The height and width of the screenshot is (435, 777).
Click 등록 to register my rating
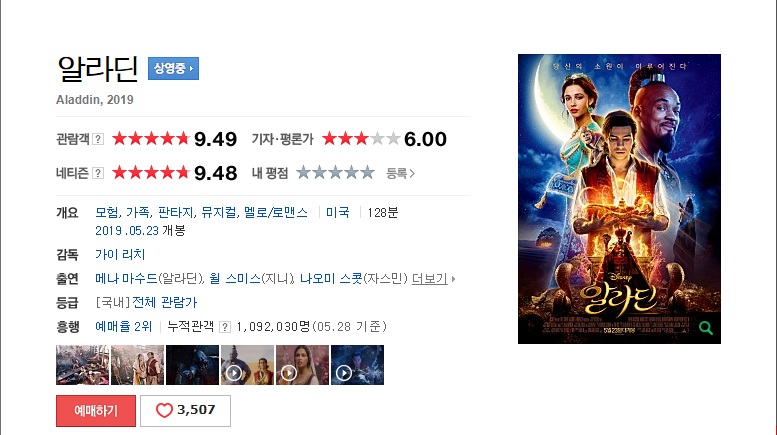[400, 173]
